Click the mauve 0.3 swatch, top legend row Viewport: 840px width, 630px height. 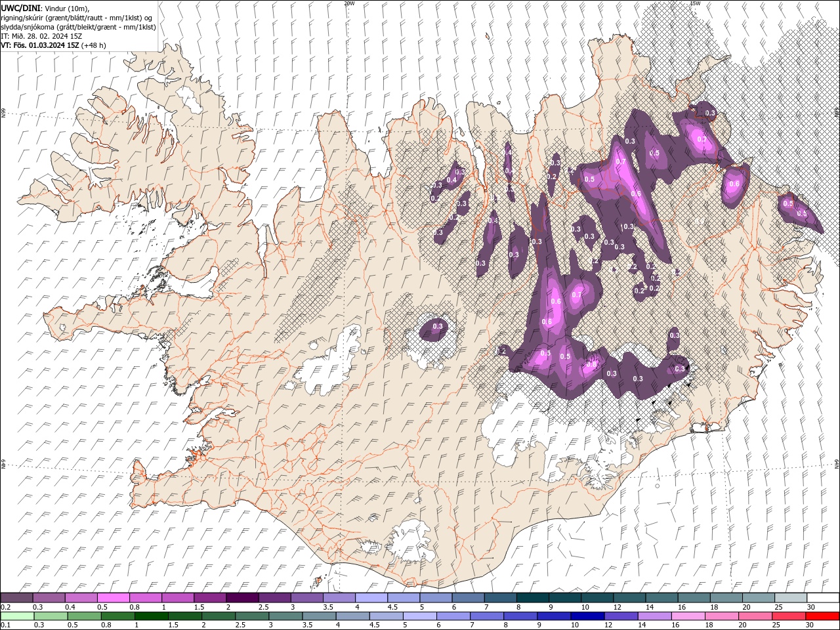(49, 598)
